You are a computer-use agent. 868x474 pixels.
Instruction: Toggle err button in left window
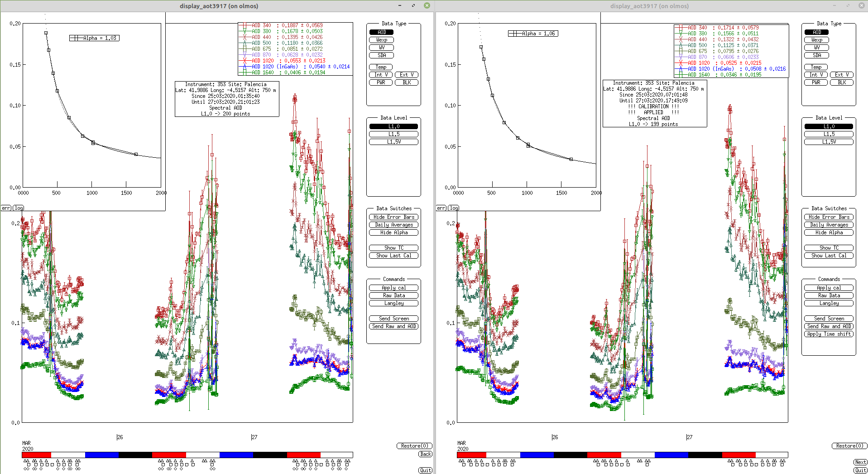(6, 208)
